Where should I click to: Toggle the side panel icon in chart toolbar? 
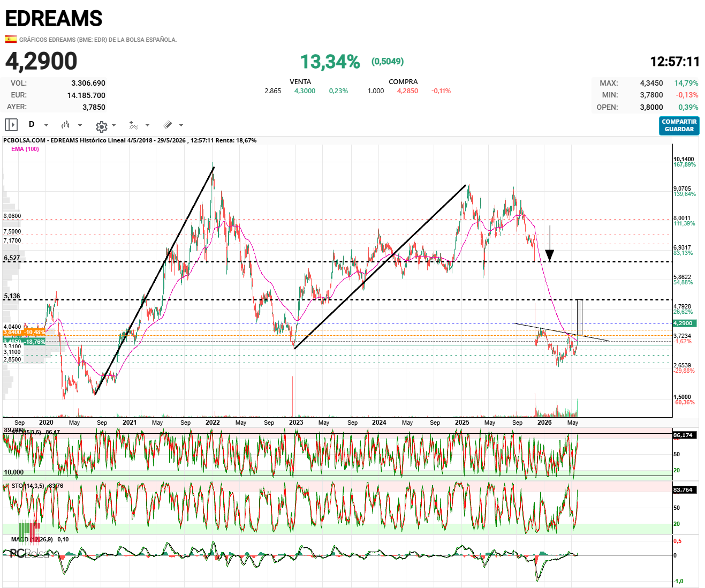pos(11,125)
